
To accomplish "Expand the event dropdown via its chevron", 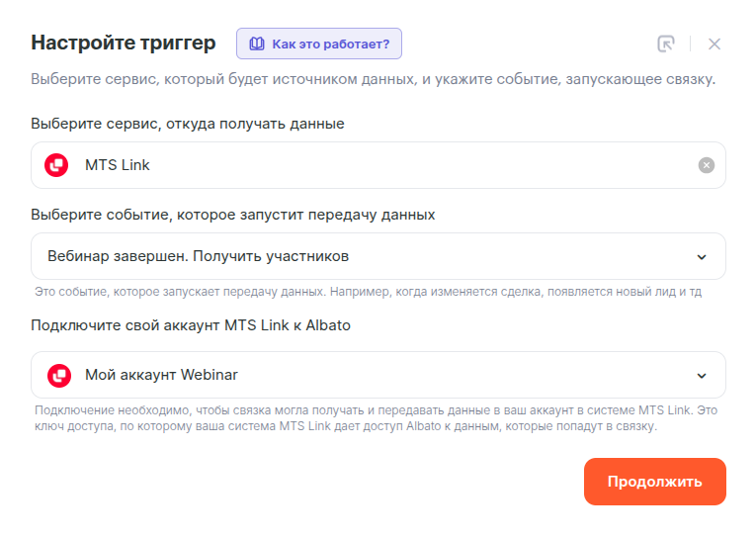I will tap(702, 257).
